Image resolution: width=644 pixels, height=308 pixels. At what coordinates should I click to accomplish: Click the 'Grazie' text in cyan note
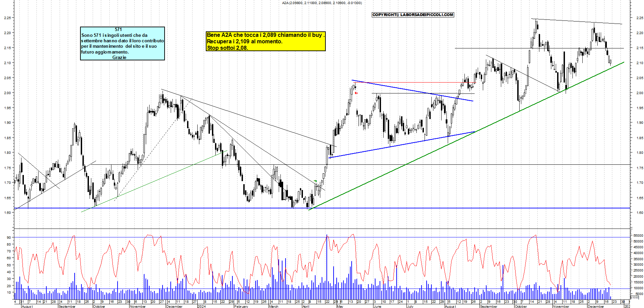(x=119, y=57)
